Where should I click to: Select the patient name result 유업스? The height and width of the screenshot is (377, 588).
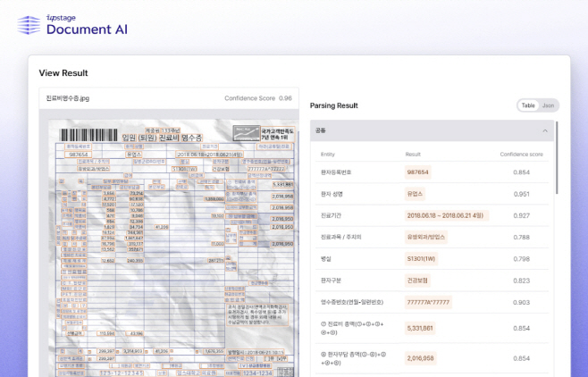[415, 194]
